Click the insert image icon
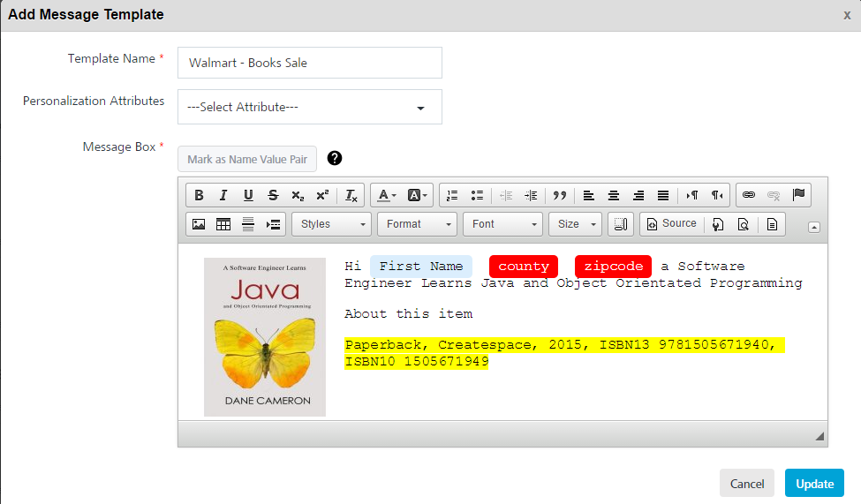The image size is (861, 504). tap(199, 224)
